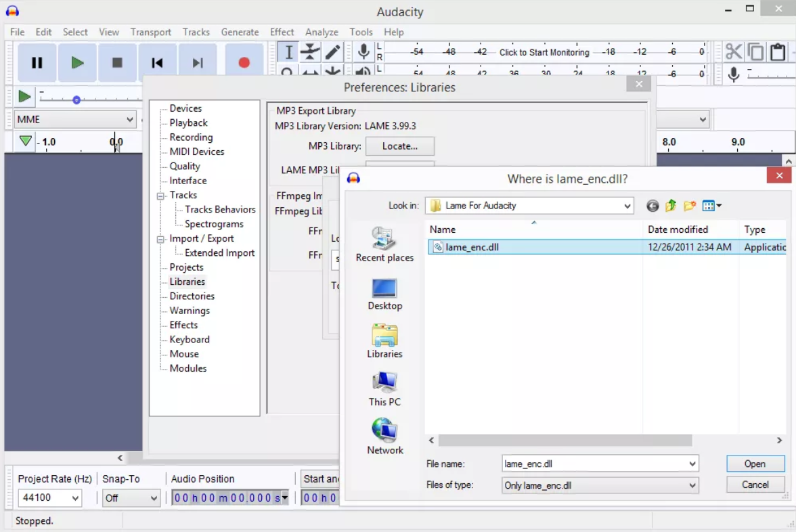The image size is (796, 532).
Task: Open the Audio Position format dropdown arrow
Action: (x=285, y=497)
